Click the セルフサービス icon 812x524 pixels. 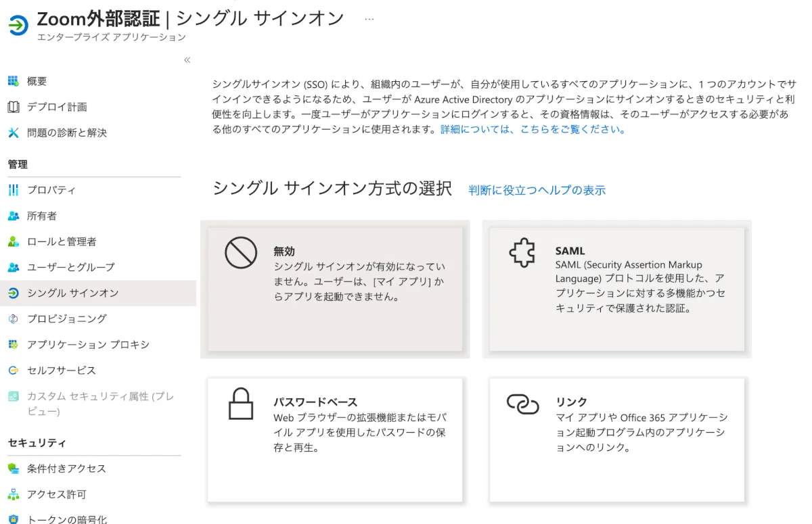(x=13, y=370)
